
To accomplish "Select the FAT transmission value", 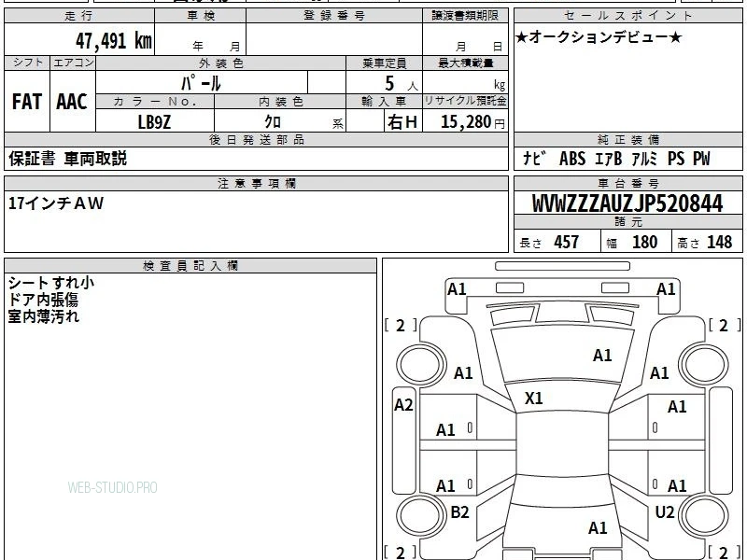I will pos(27,102).
